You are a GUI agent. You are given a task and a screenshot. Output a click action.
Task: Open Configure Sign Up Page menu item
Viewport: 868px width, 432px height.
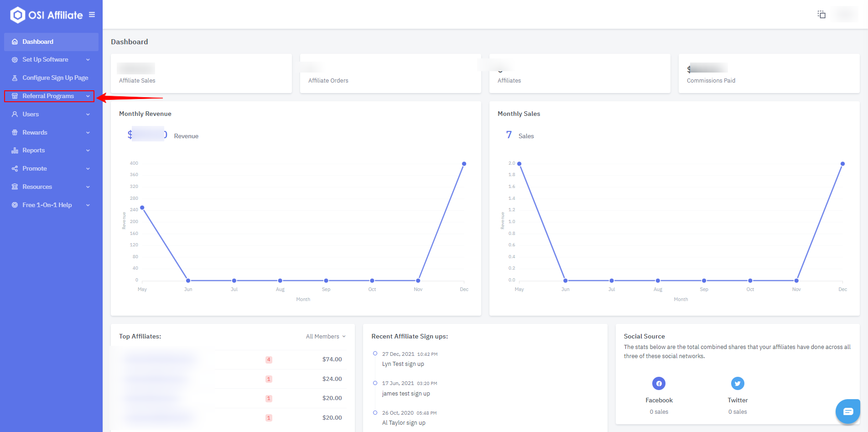(x=51, y=78)
